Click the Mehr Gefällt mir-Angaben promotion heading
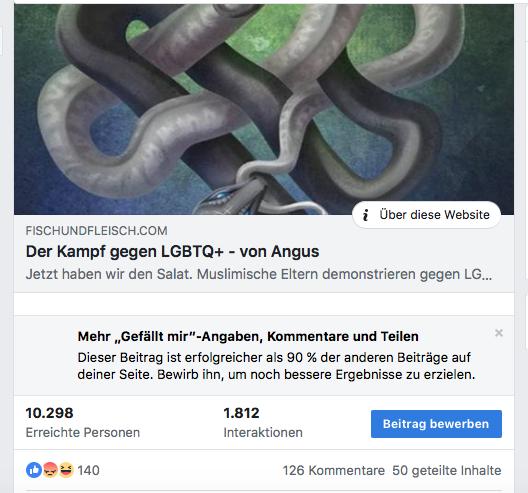This screenshot has height=493, width=528. click(248, 336)
